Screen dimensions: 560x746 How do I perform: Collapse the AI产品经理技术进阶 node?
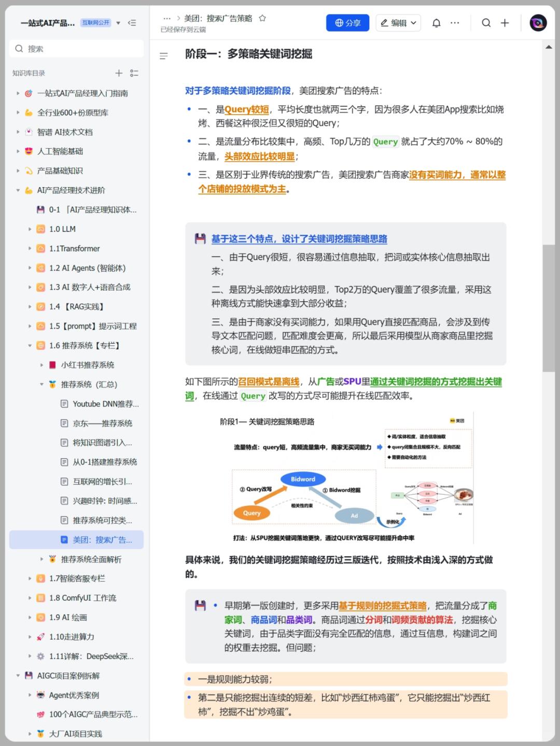pyautogui.click(x=18, y=190)
